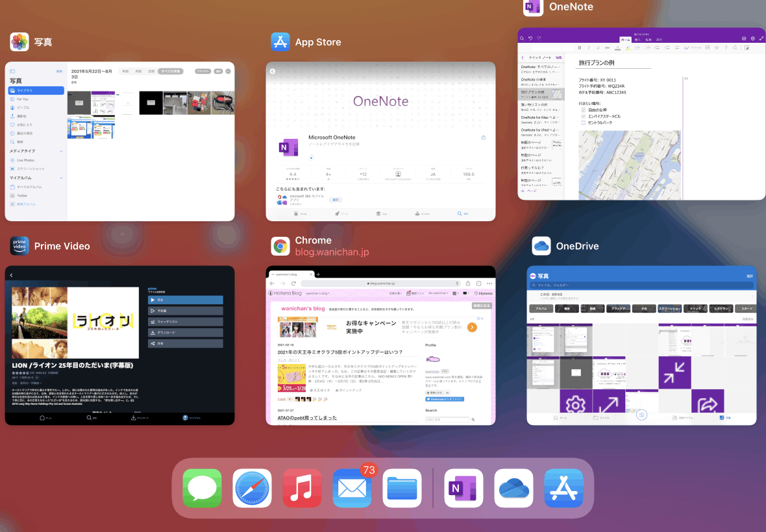This screenshot has height=532, width=766.
Task: Open the map image in the OneNote note
Action: pyautogui.click(x=630, y=165)
